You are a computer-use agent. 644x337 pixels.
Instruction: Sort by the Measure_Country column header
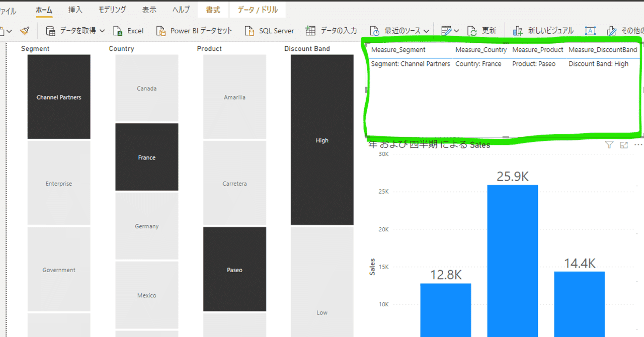[x=481, y=50]
